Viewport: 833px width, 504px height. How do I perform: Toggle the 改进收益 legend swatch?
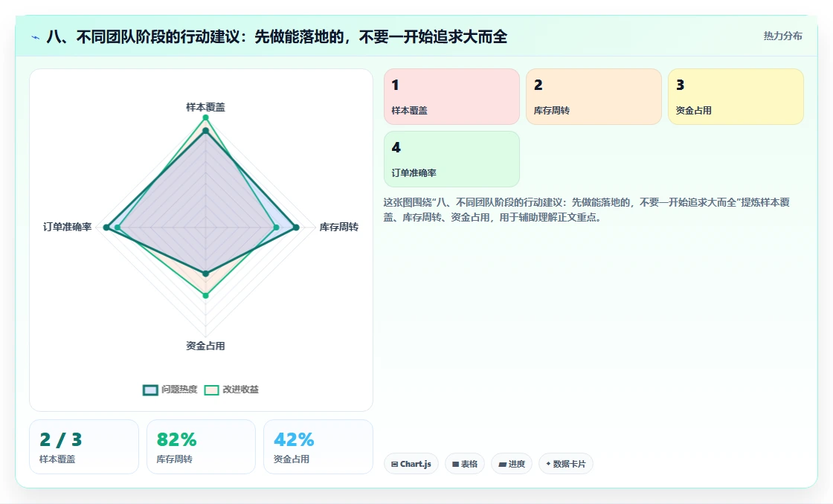click(211, 390)
